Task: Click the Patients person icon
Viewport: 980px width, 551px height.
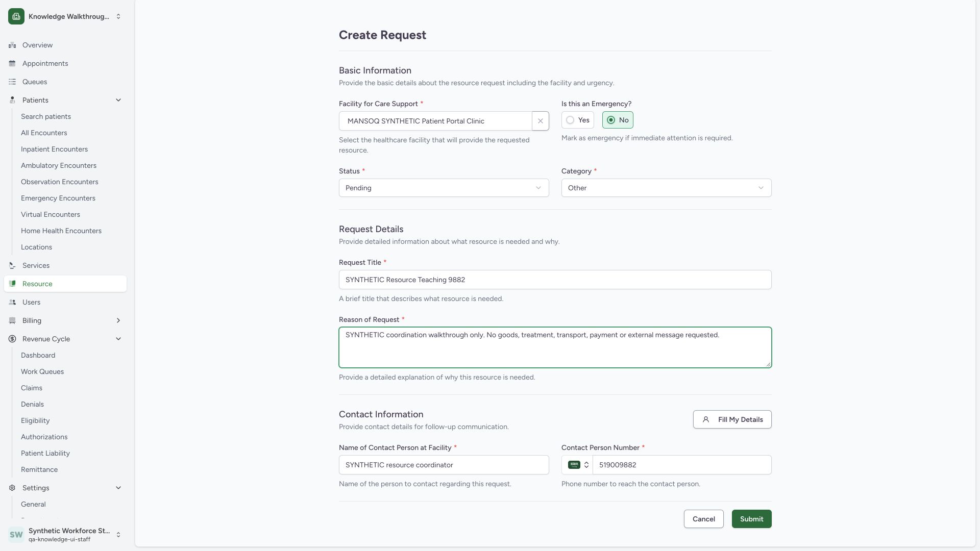Action: click(x=12, y=100)
